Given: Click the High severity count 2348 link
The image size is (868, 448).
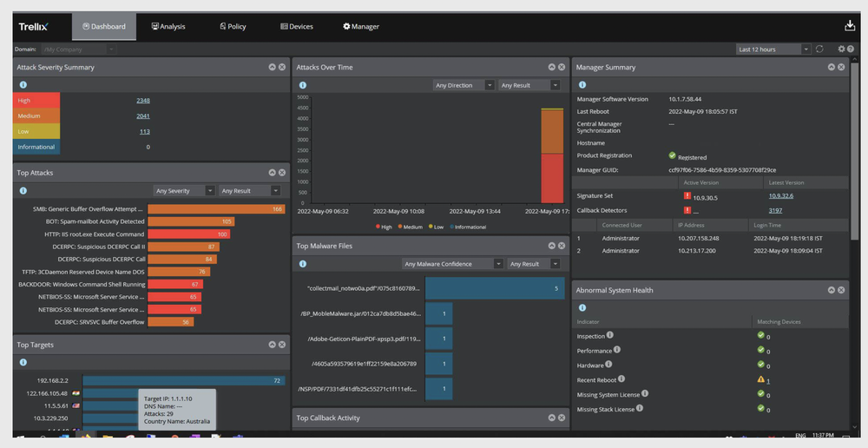Looking at the screenshot, I should (143, 101).
